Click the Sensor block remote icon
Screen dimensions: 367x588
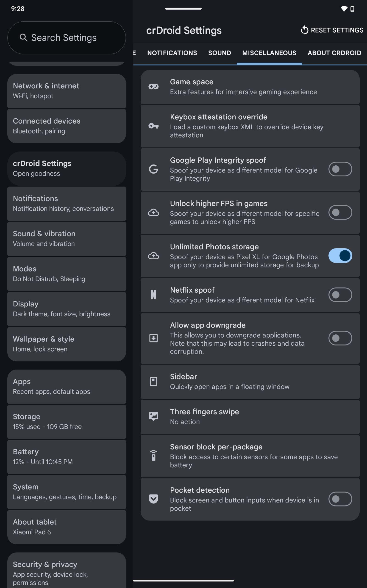[153, 455]
